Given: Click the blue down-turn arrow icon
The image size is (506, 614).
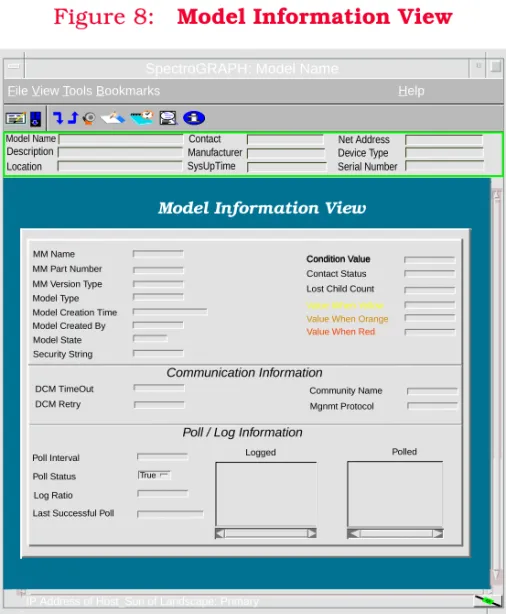Looking at the screenshot, I should tap(58, 118).
